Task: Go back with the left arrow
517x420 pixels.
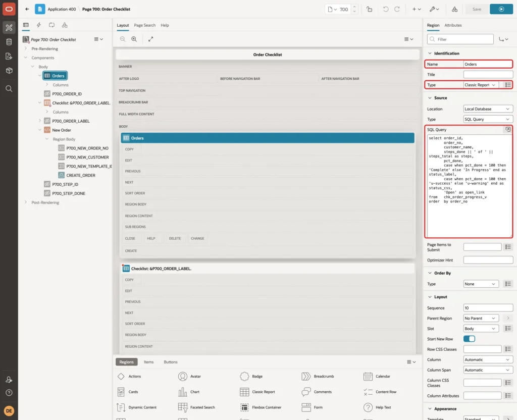Action: click(x=27, y=9)
